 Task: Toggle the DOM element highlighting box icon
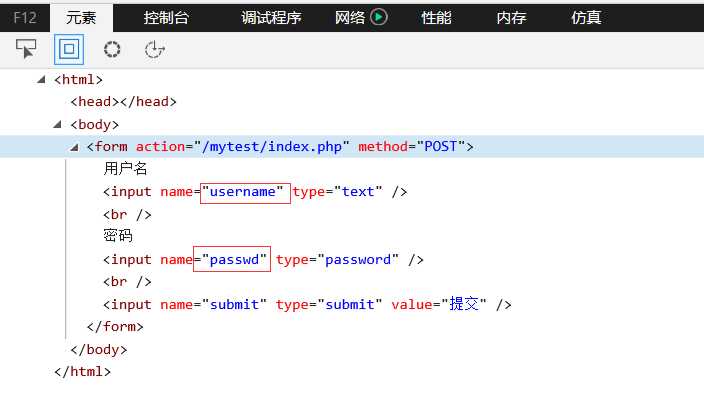(69, 49)
